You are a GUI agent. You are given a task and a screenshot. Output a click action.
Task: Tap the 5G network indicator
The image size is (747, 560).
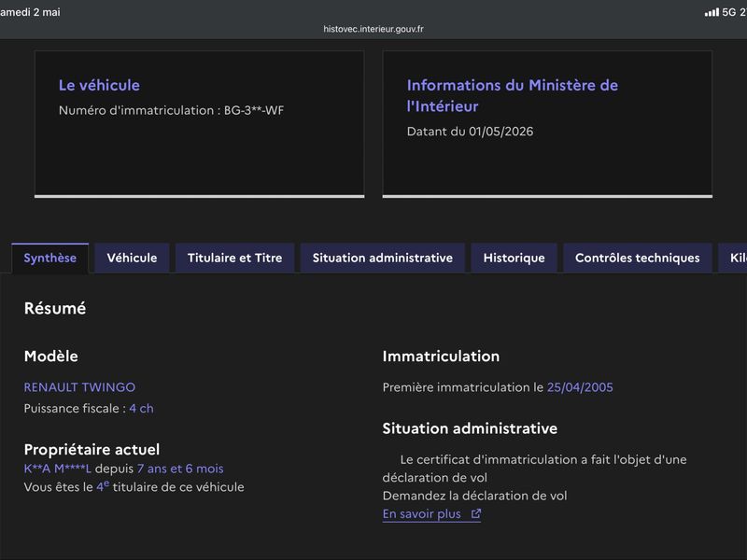tap(729, 12)
